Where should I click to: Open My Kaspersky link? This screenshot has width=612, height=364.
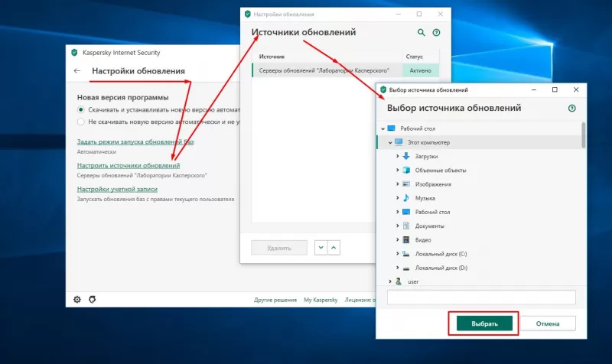click(x=321, y=300)
